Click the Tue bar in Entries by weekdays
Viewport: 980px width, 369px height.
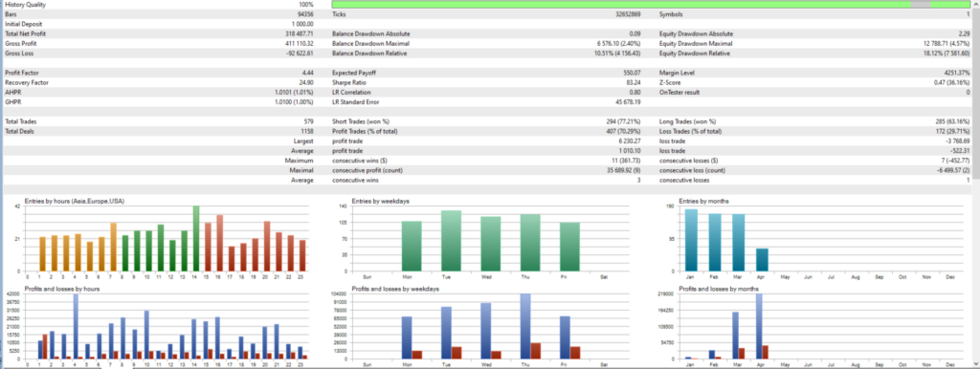pos(452,240)
